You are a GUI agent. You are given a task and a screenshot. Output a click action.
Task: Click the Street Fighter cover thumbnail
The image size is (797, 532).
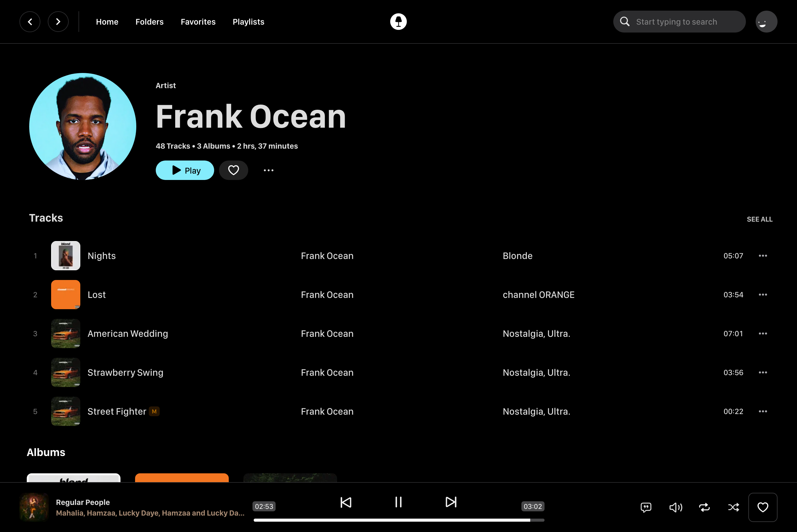pyautogui.click(x=66, y=412)
